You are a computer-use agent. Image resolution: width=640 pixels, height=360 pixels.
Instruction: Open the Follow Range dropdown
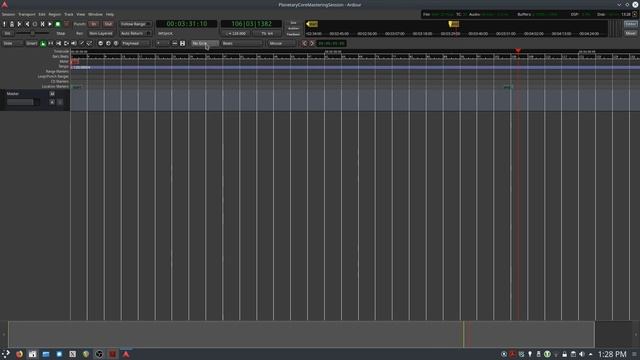(x=136, y=24)
